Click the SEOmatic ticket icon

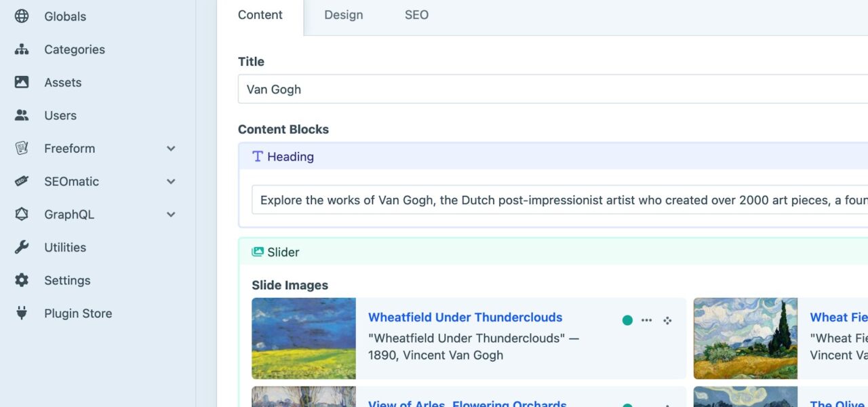tap(22, 181)
